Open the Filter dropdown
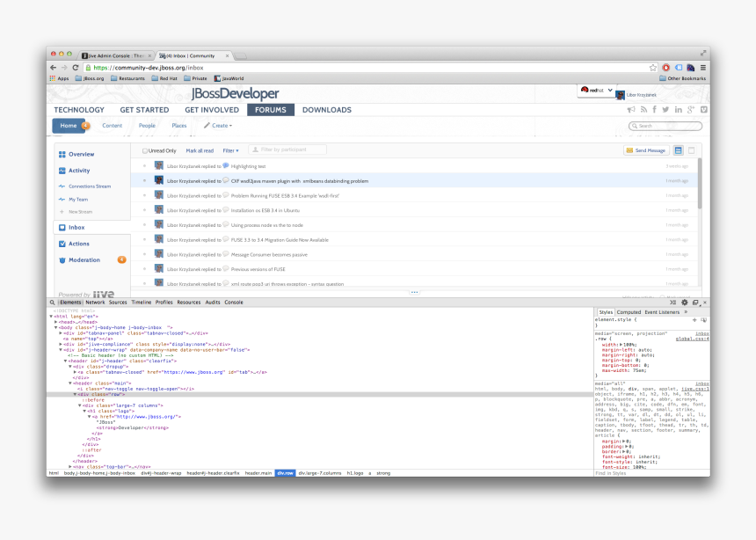 pos(231,150)
